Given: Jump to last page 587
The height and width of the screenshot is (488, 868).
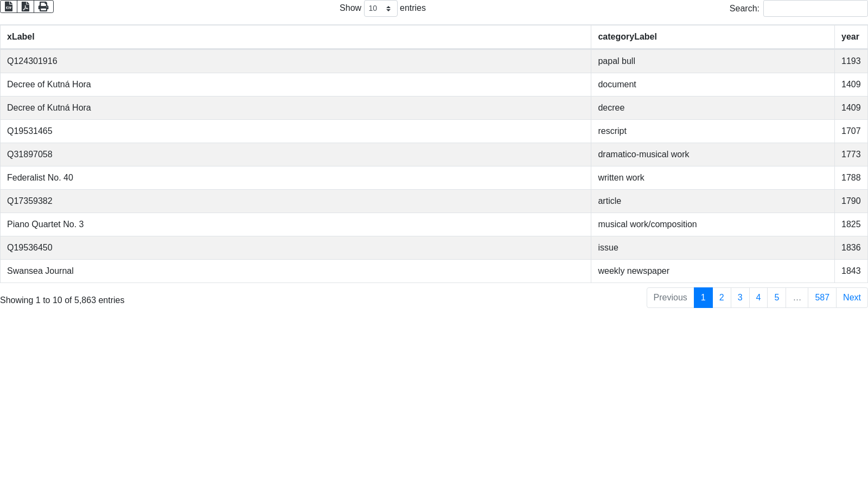Looking at the screenshot, I should point(822,298).
